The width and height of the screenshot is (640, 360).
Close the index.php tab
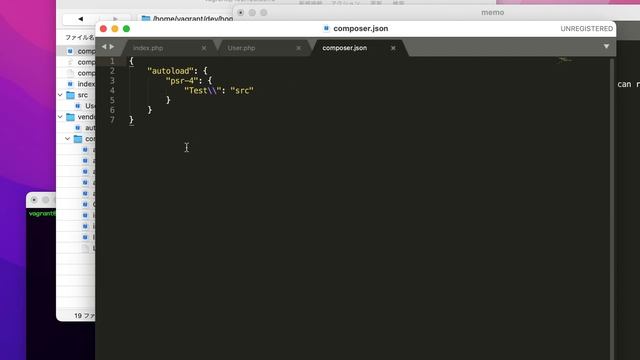pyautogui.click(x=204, y=48)
